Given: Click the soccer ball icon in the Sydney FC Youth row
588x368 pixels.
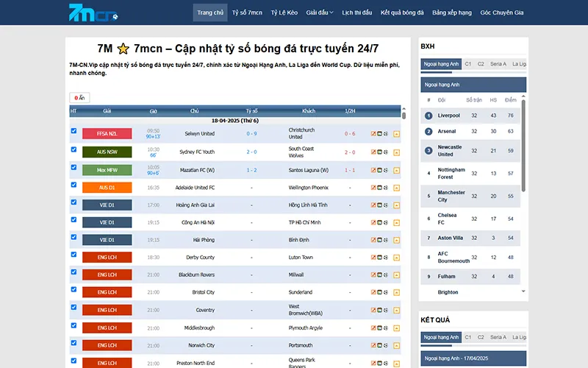Looking at the screenshot, I should coord(387,152).
